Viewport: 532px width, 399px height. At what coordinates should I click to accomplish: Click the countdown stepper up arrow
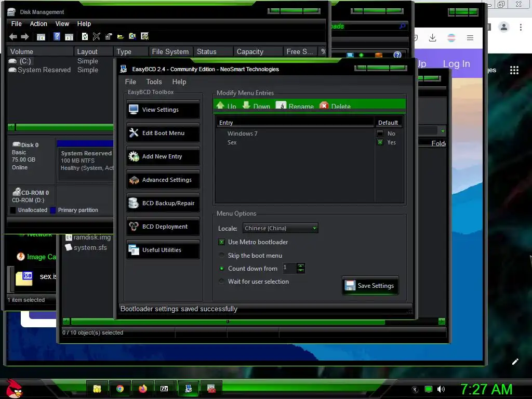tap(301, 266)
